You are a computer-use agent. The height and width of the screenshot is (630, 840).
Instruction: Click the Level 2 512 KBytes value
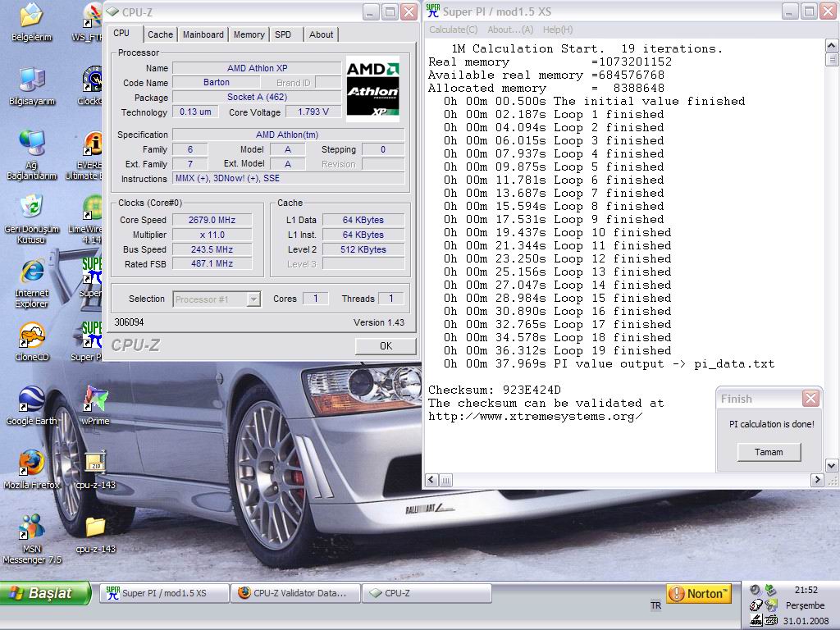click(363, 249)
